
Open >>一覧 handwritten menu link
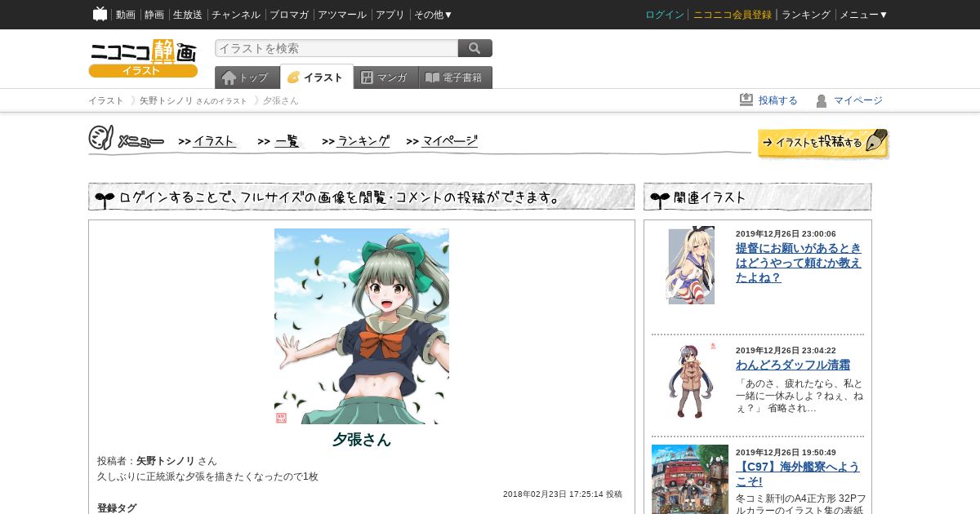pyautogui.click(x=279, y=141)
